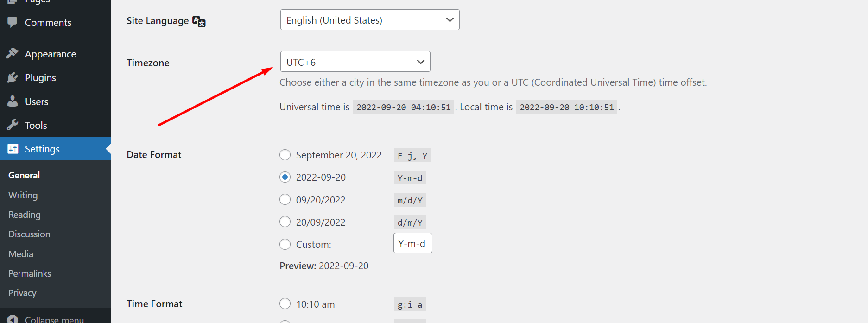The image size is (868, 323).
Task: Select the 20/09/2022 date format radio
Action: (285, 222)
